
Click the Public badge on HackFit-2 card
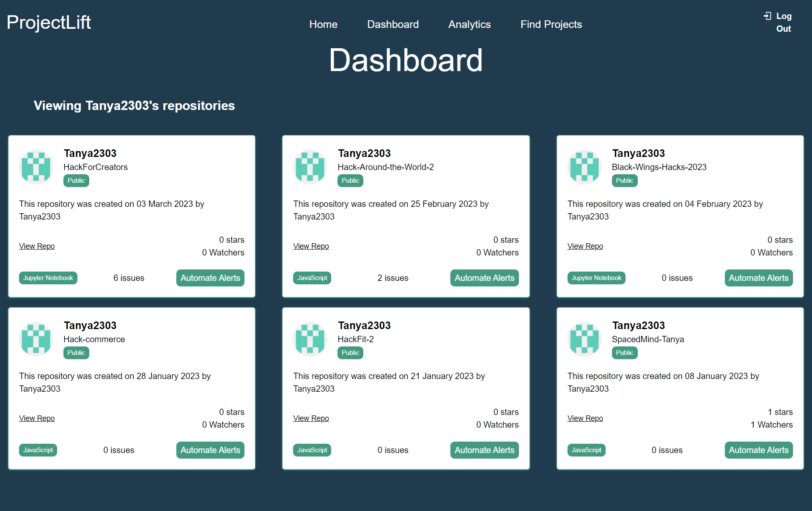pos(350,353)
